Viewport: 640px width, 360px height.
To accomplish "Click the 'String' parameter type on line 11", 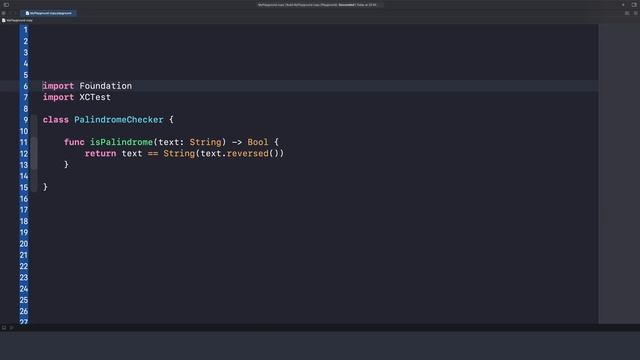I will tap(205, 142).
